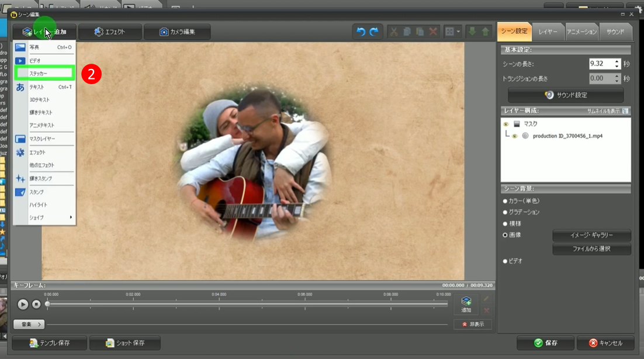Move layer down with green arrow

pyautogui.click(x=473, y=32)
